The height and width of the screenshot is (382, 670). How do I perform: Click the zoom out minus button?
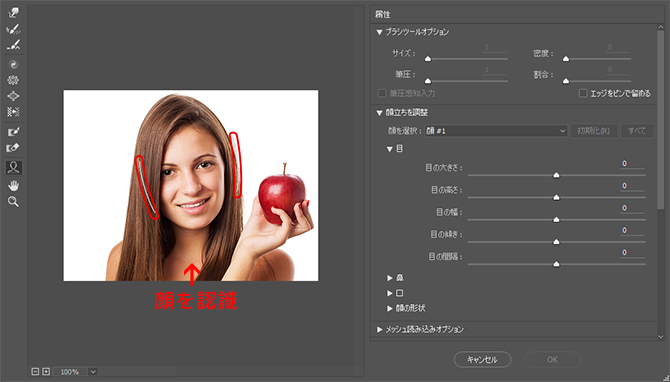[35, 371]
